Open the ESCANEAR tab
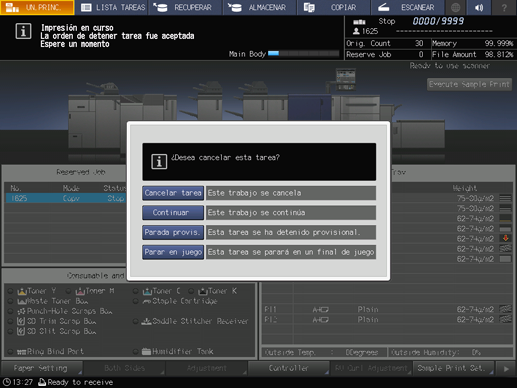The image size is (517, 388). pyautogui.click(x=408, y=7)
